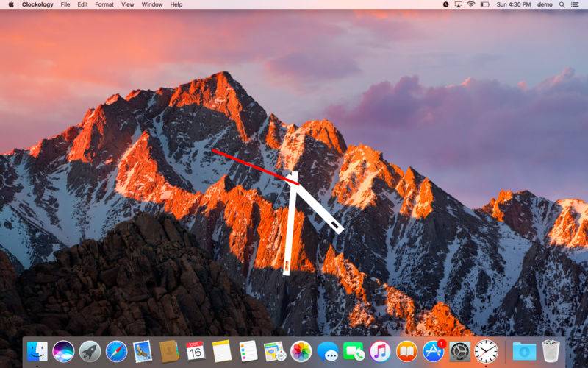Open Spotlight search magnifier
The width and height of the screenshot is (588, 368).
point(562,4)
